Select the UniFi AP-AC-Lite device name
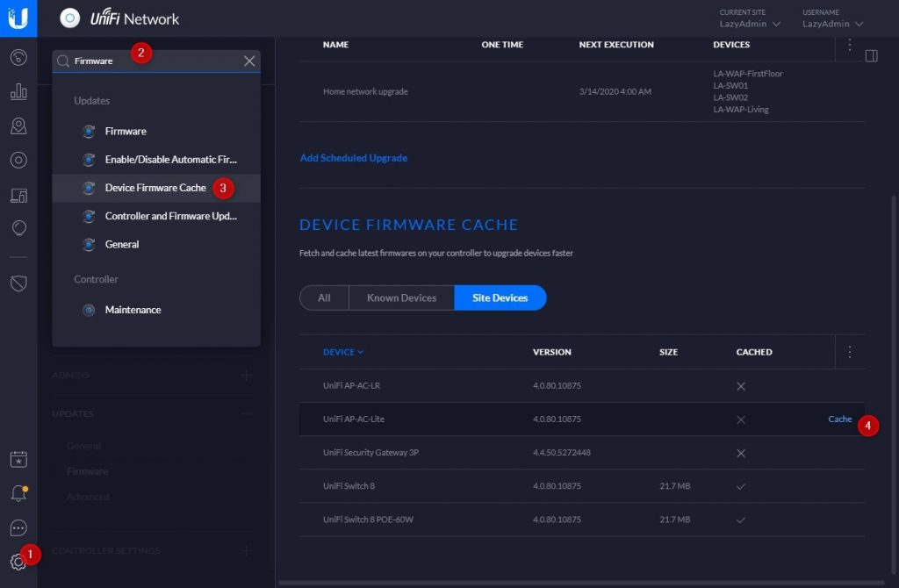The width and height of the screenshot is (899, 588). (x=354, y=419)
